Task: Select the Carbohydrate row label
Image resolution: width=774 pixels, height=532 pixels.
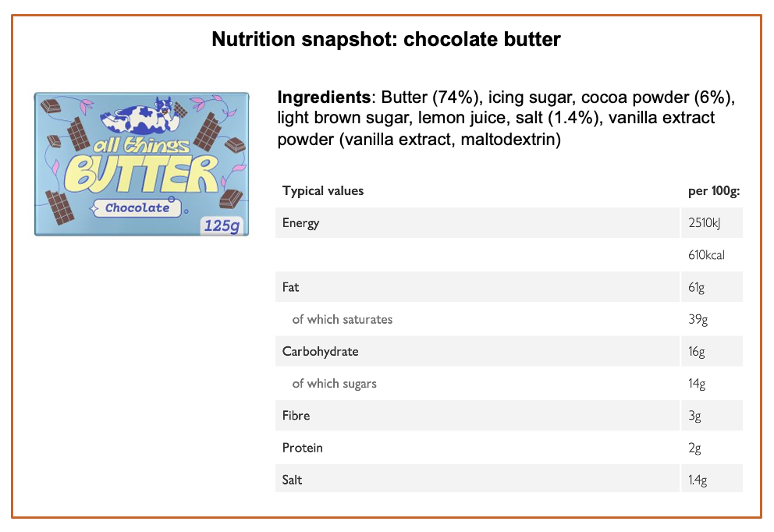Action: (321, 351)
